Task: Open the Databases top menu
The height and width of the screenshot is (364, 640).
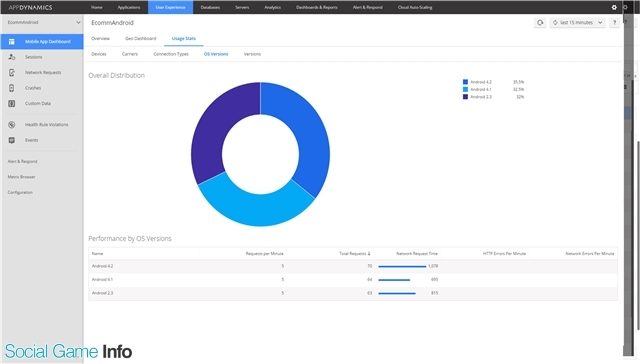Action: (x=210, y=7)
